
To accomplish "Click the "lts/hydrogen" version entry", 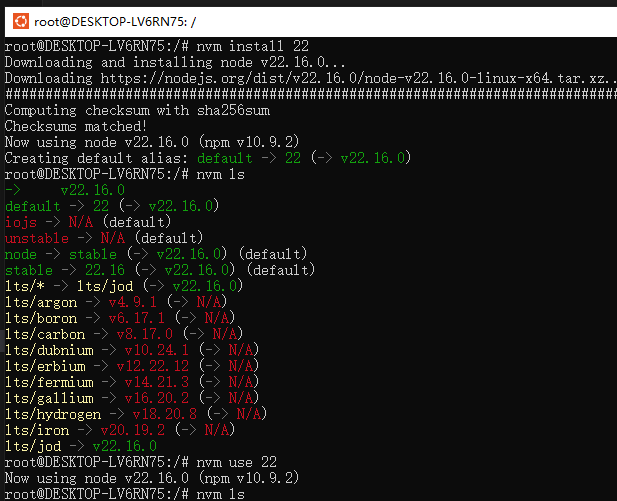I will (53, 414).
